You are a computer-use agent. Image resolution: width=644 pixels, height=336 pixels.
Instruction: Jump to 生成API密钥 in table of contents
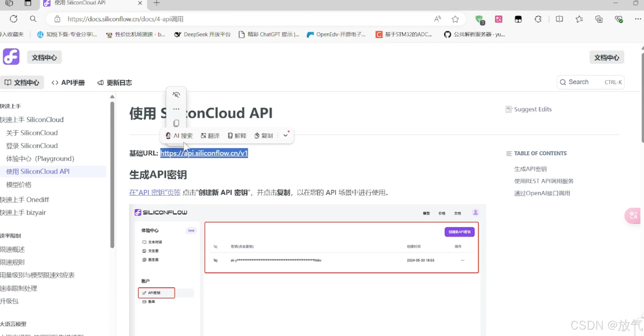click(x=530, y=169)
